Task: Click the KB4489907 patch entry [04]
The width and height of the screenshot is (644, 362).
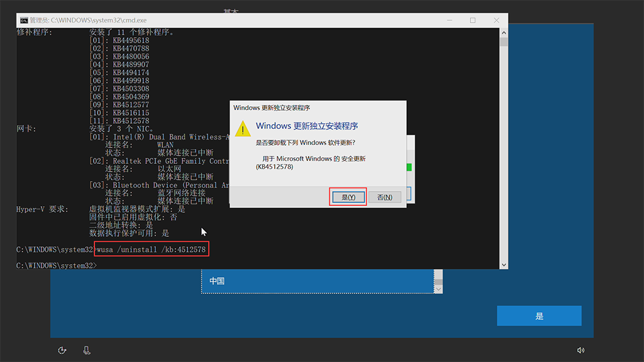Action: tap(119, 65)
